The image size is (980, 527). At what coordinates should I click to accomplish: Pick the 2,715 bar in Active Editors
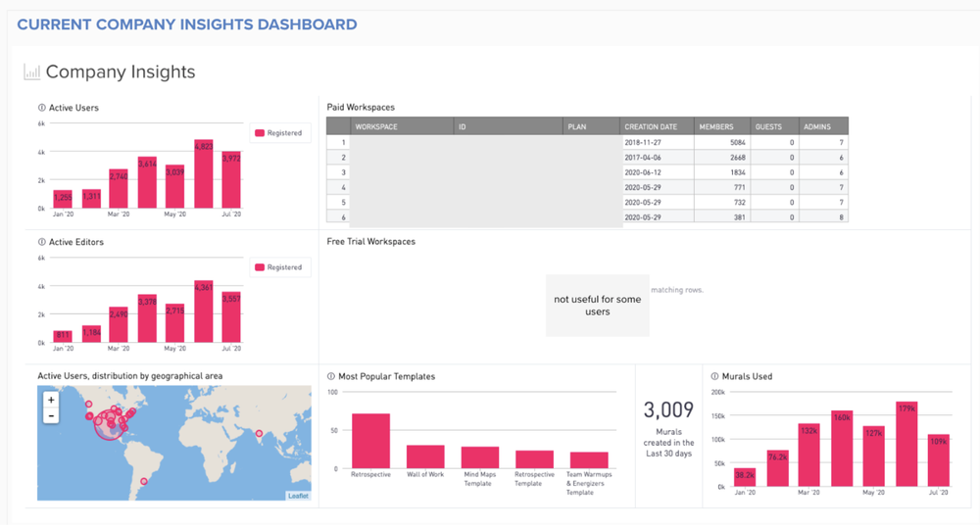point(175,323)
